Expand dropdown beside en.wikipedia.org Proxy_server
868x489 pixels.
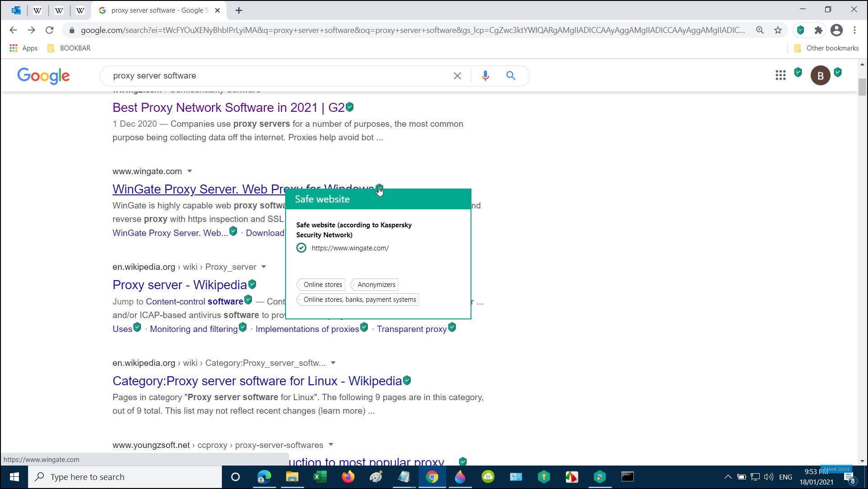tap(263, 267)
